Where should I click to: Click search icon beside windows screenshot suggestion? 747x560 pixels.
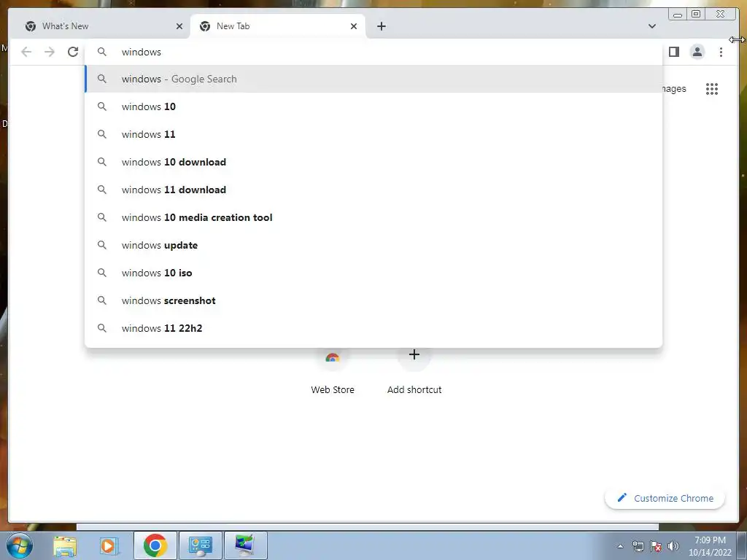coord(102,300)
